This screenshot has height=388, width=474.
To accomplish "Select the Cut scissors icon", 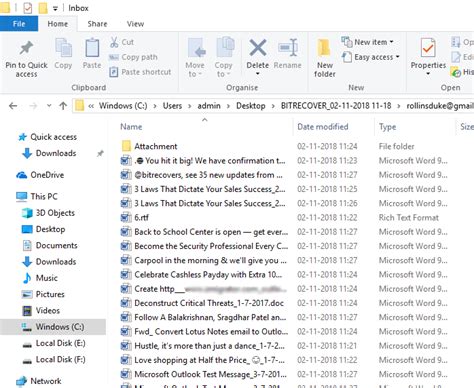I will [x=114, y=42].
